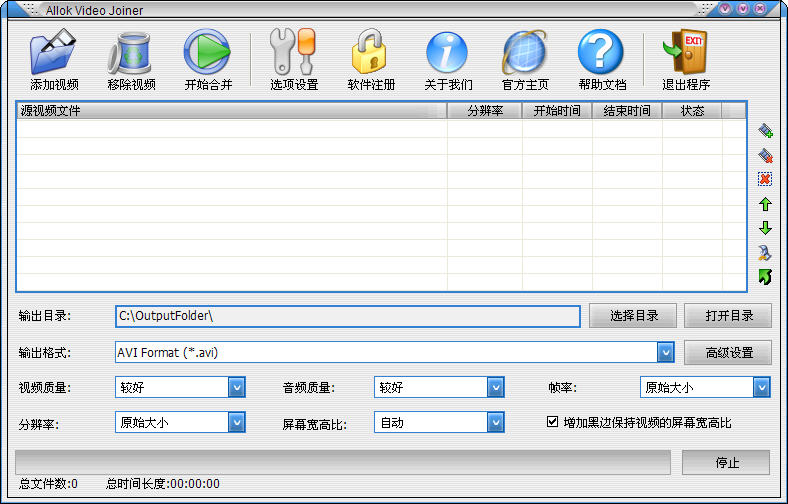788x504 pixels.
Task: Click the side filmstrip icon with red cross
Action: tap(765, 156)
